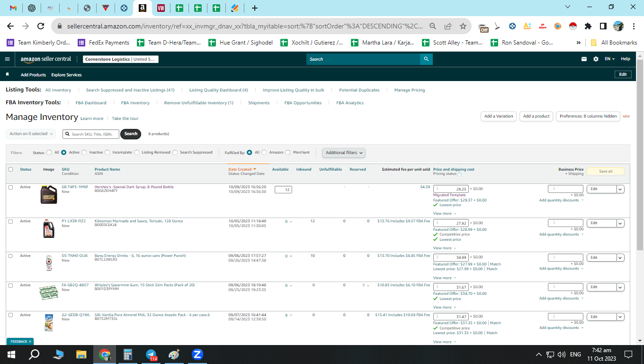Open Search Suppressed and Inactive Listings (41)
The width and height of the screenshot is (644, 364).
tap(130, 90)
